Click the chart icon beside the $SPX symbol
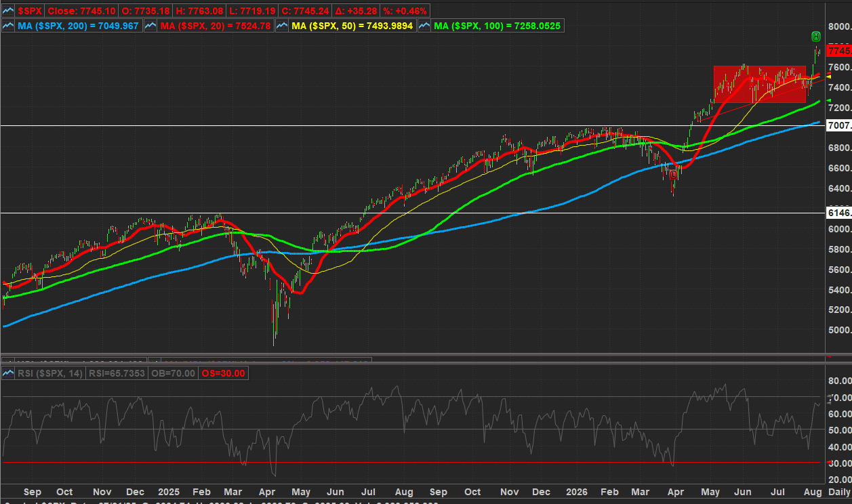The image size is (852, 504). pos(8,12)
